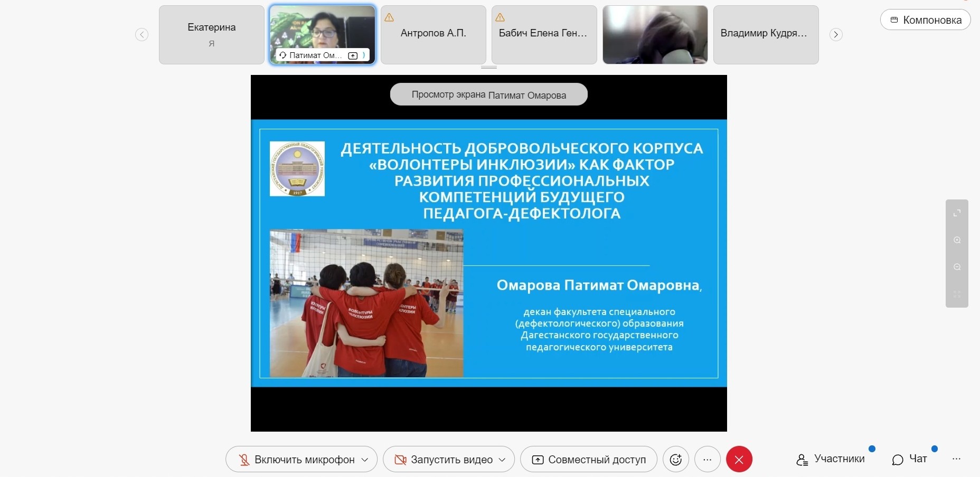Screen dimensions: 980x477
Task: Open panel options at far bottom right
Action: coord(956,459)
